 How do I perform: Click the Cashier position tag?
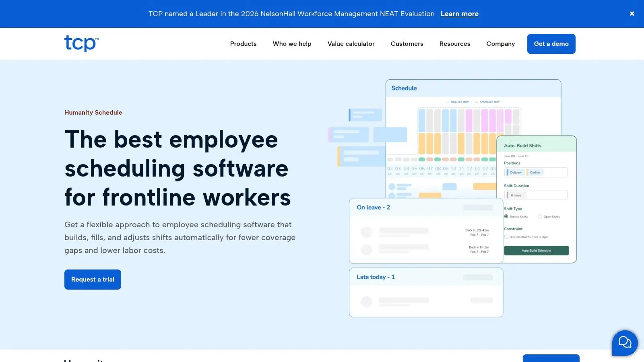pos(535,173)
